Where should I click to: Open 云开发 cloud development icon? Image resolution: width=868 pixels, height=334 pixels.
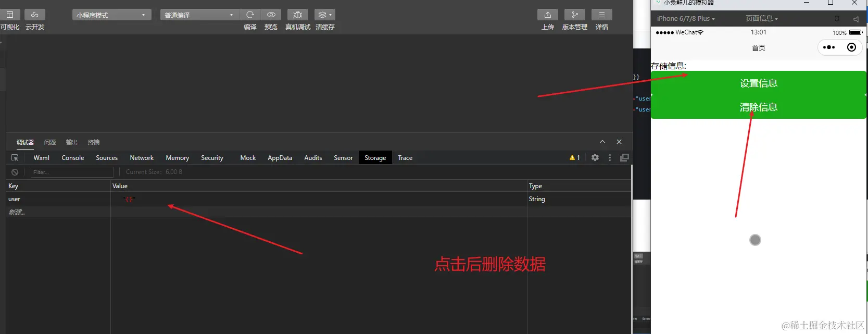35,15
